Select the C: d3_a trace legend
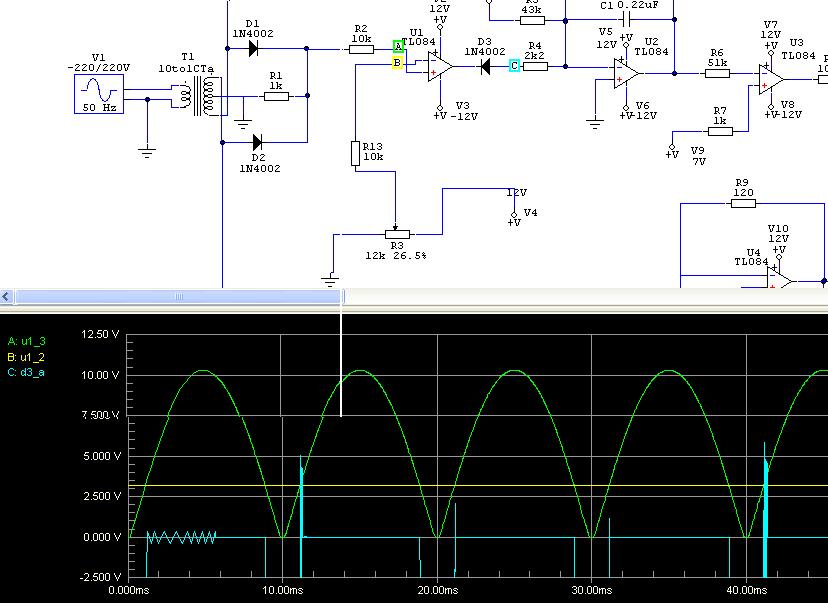This screenshot has width=828, height=603. (26, 373)
